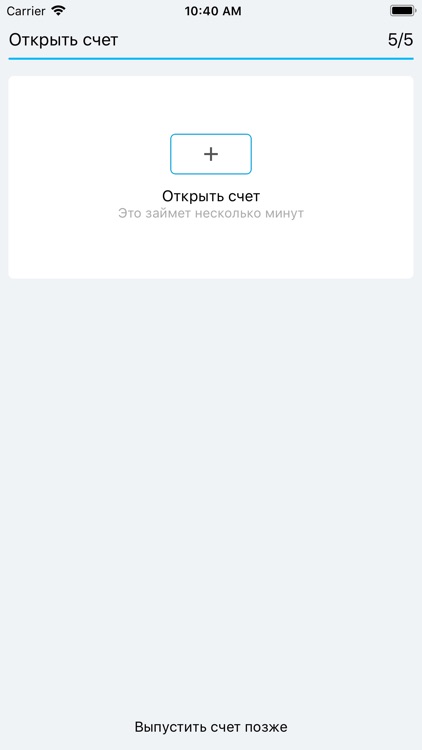The height and width of the screenshot is (750, 422).
Task: Click empty gray background below the card
Action: click(x=211, y=478)
